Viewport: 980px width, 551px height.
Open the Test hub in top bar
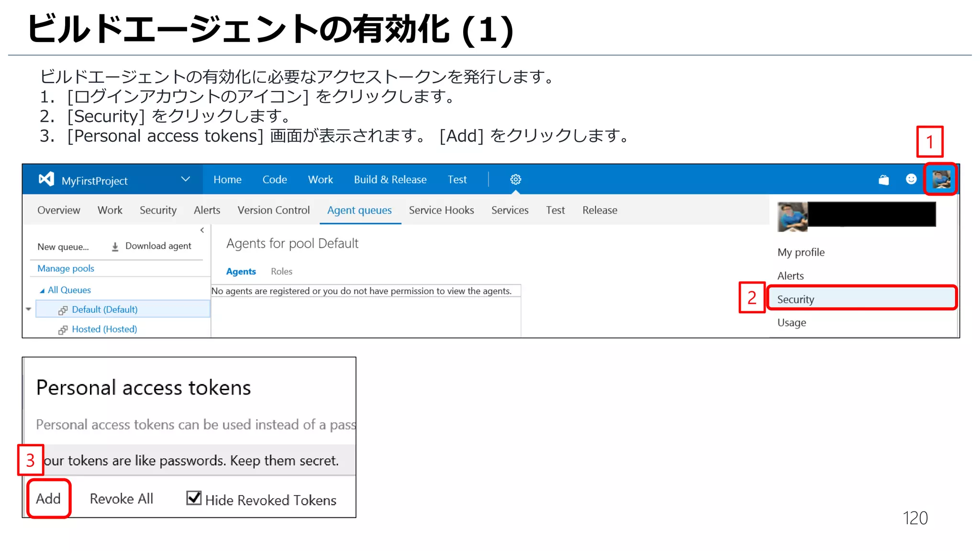457,180
